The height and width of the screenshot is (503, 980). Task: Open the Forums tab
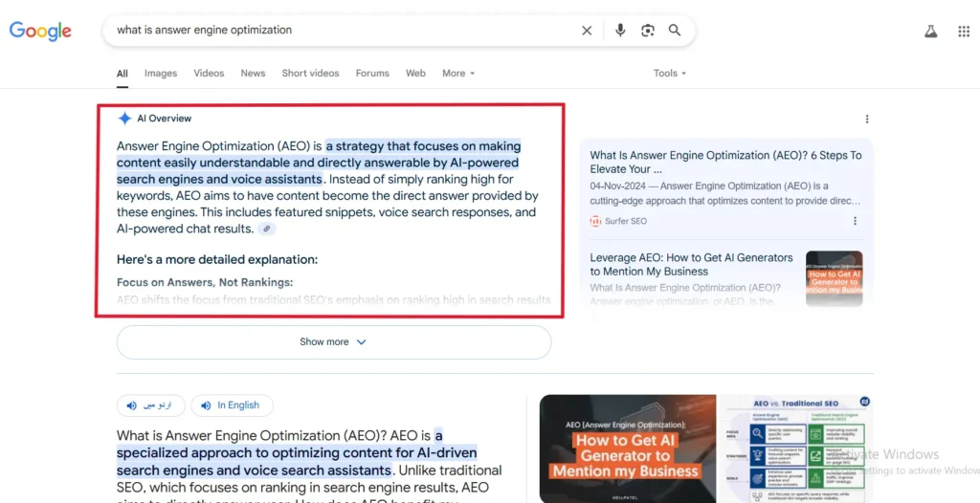pyautogui.click(x=372, y=73)
